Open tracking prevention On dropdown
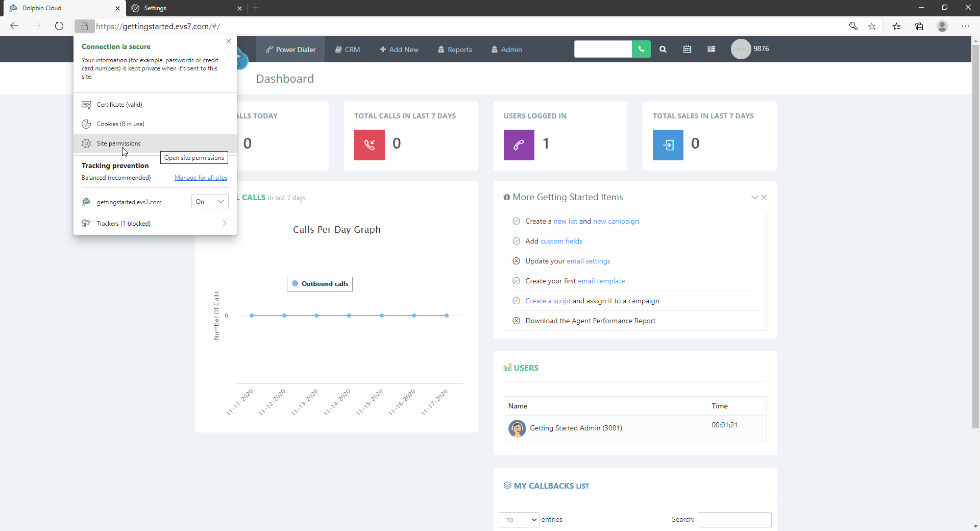Viewport: 980px width, 531px height. point(210,202)
